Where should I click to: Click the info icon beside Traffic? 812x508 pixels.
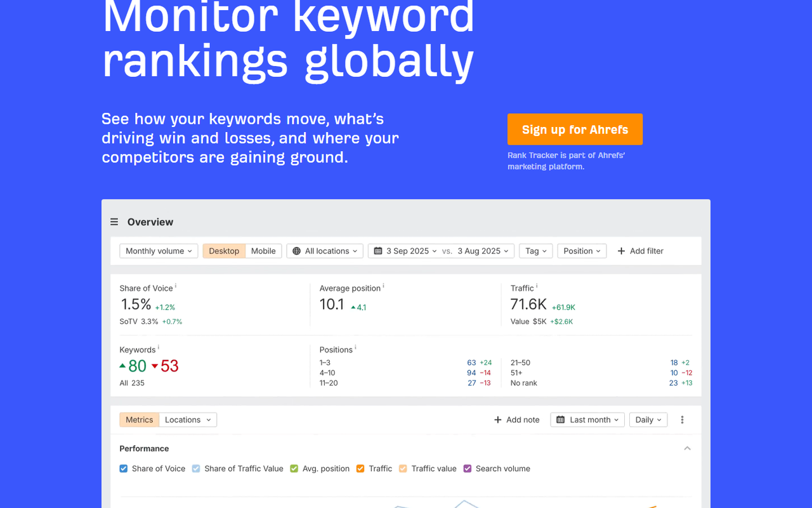coord(537,286)
